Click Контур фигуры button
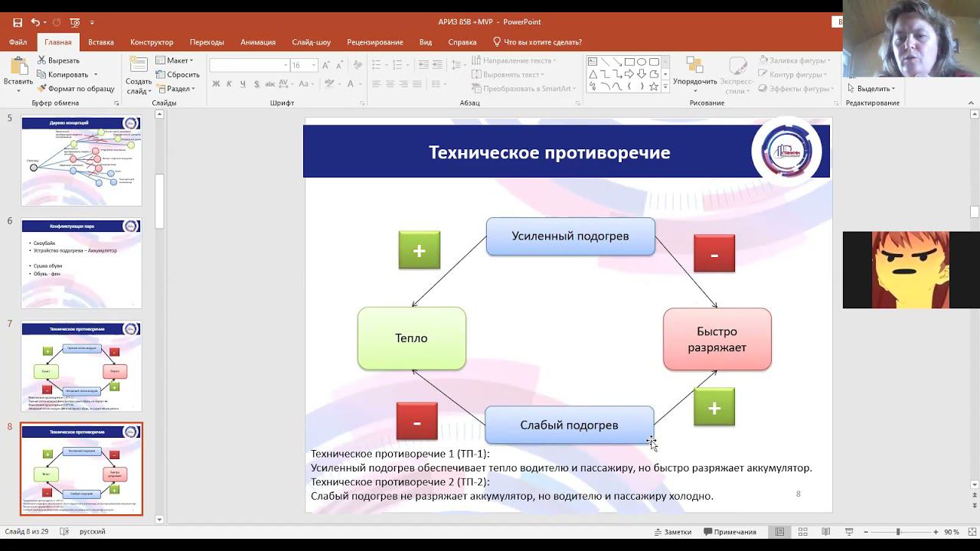 click(x=792, y=74)
